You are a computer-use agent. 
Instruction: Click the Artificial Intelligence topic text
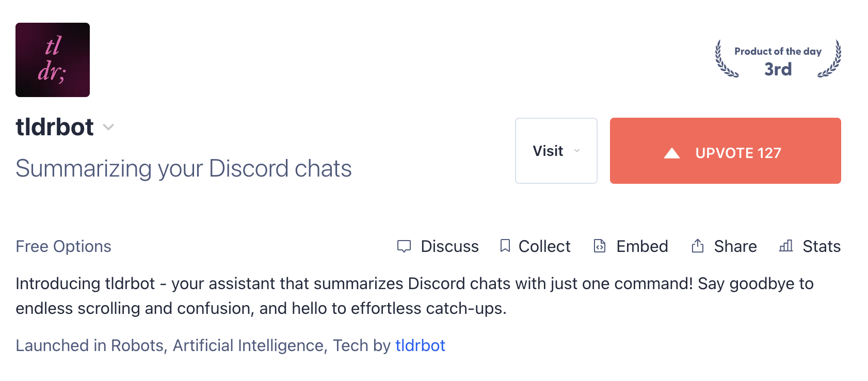[x=248, y=345]
